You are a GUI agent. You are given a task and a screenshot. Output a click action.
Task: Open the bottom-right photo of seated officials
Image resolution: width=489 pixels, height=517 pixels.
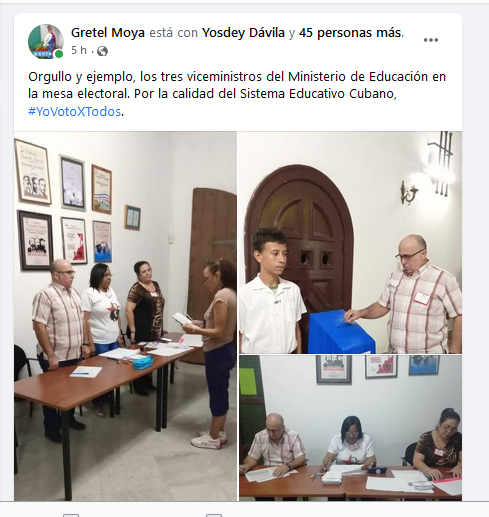point(350,428)
